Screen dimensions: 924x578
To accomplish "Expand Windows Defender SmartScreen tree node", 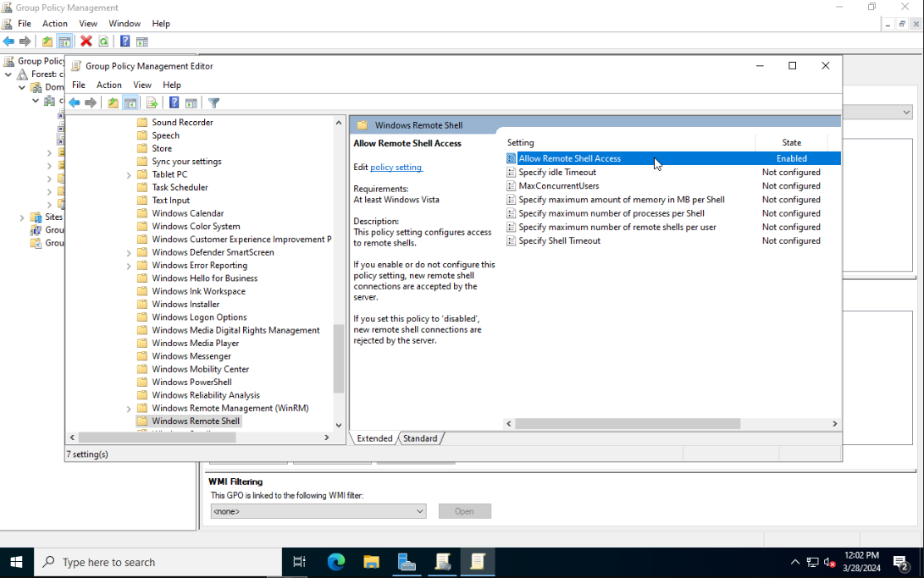I will 129,252.
